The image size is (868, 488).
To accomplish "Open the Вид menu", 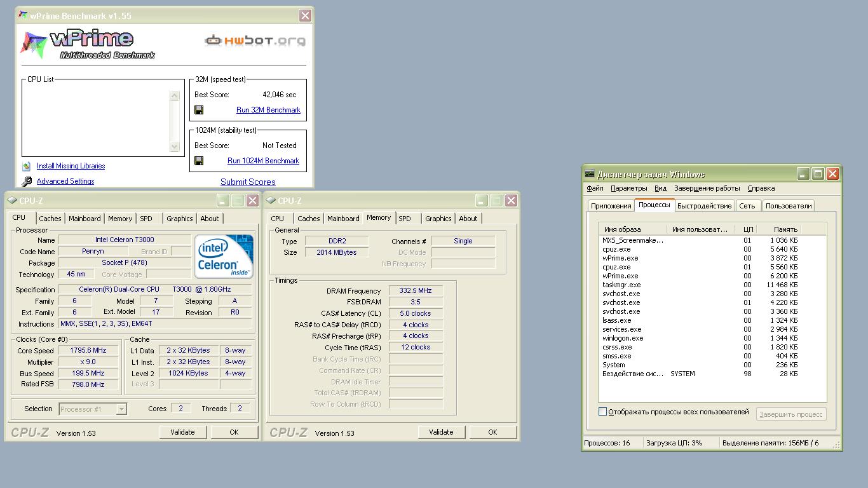I will coord(660,188).
